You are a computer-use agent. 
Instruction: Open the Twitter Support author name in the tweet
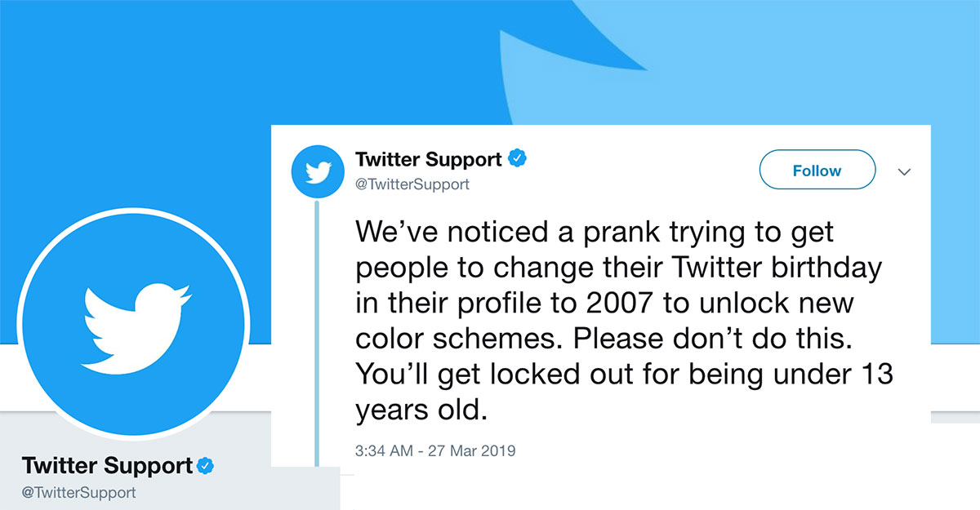coord(429,158)
